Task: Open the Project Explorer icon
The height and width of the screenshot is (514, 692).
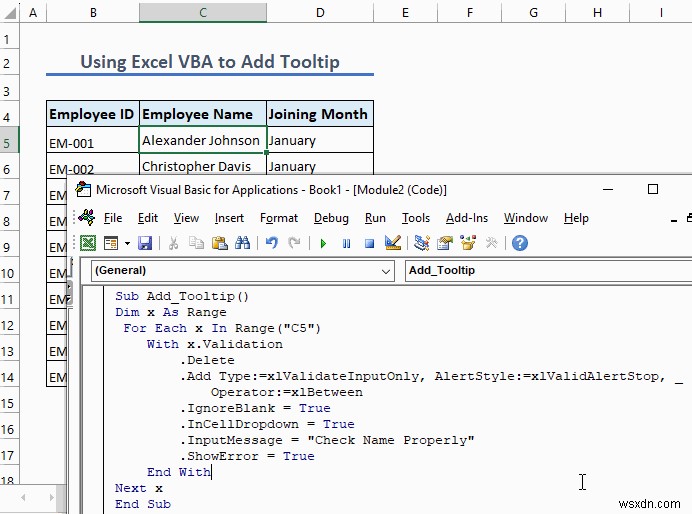Action: click(421, 243)
